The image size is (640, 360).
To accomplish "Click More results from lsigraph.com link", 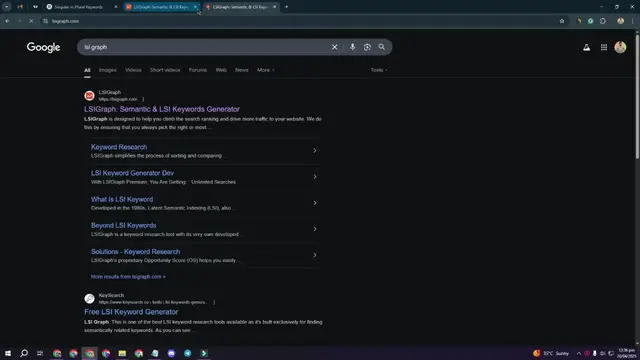I will coord(128,277).
